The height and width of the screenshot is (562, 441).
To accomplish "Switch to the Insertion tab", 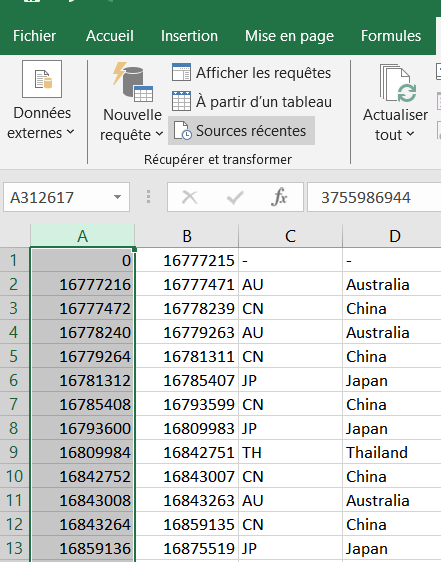I will (189, 36).
